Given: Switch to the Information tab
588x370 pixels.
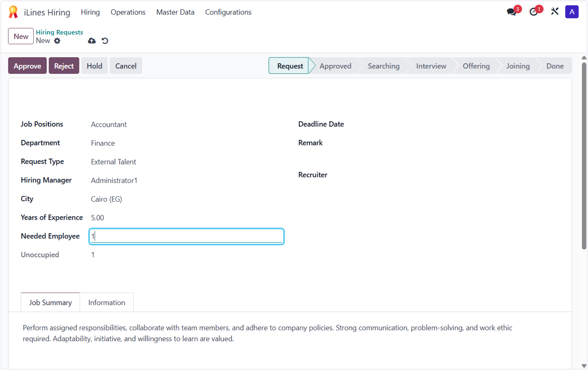Looking at the screenshot, I should click(107, 302).
